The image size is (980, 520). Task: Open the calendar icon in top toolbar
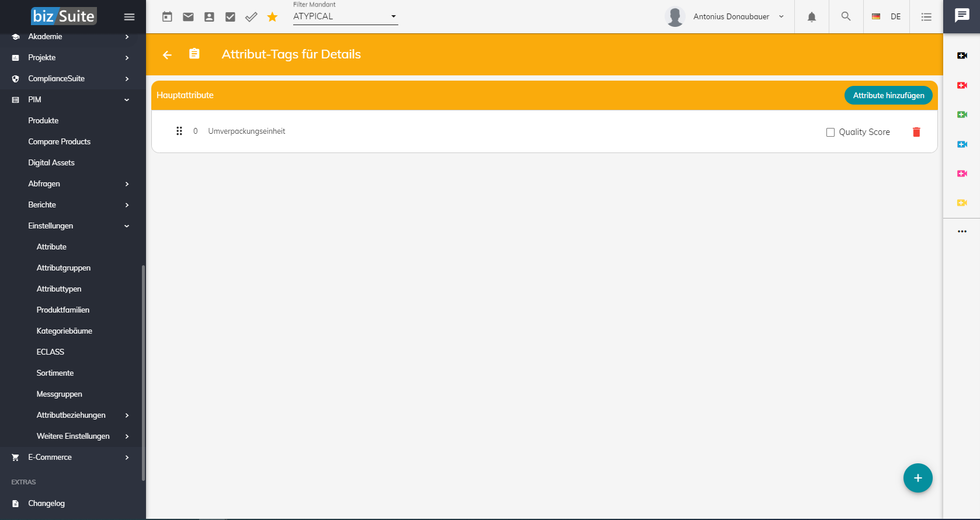coord(167,17)
